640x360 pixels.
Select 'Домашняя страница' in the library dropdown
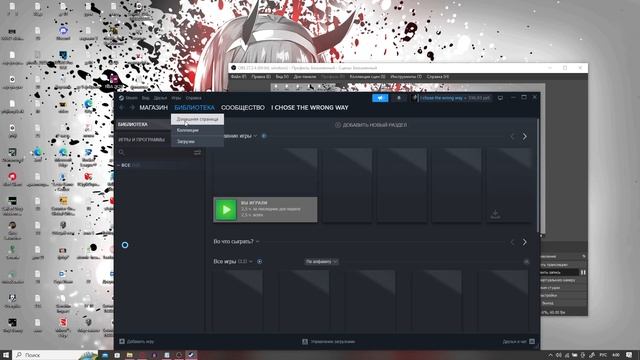pos(197,119)
